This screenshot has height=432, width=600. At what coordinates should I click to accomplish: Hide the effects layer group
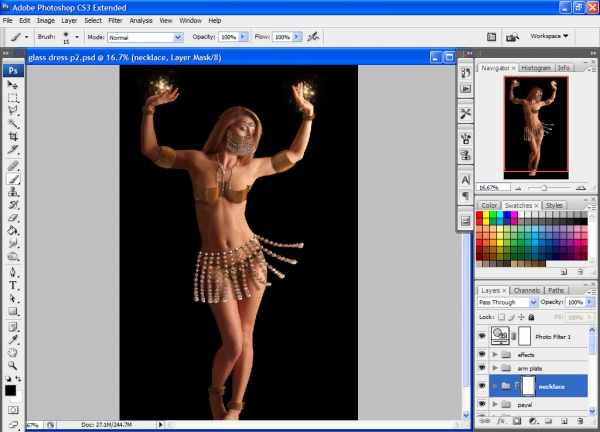point(482,354)
